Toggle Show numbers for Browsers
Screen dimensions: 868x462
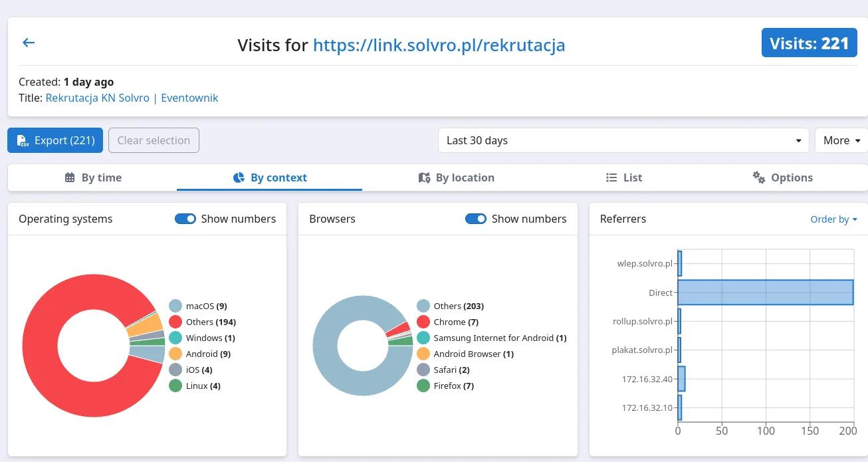pyautogui.click(x=476, y=219)
